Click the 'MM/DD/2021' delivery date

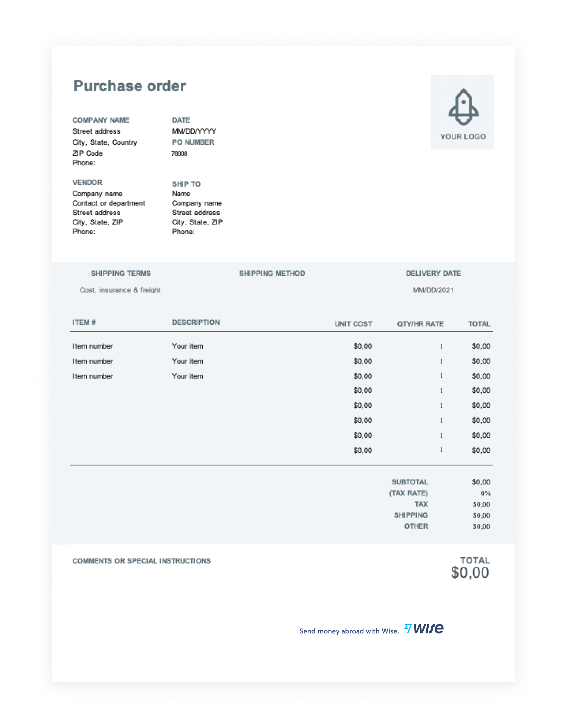pos(433,290)
